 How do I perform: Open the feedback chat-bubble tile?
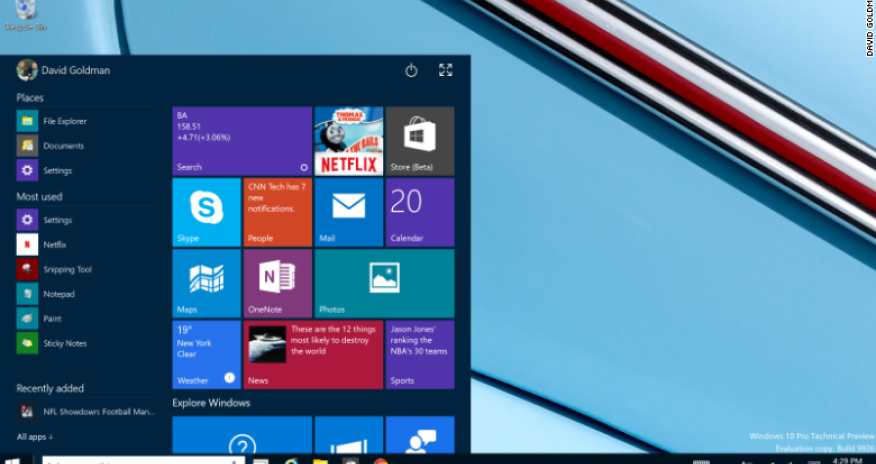(420, 435)
